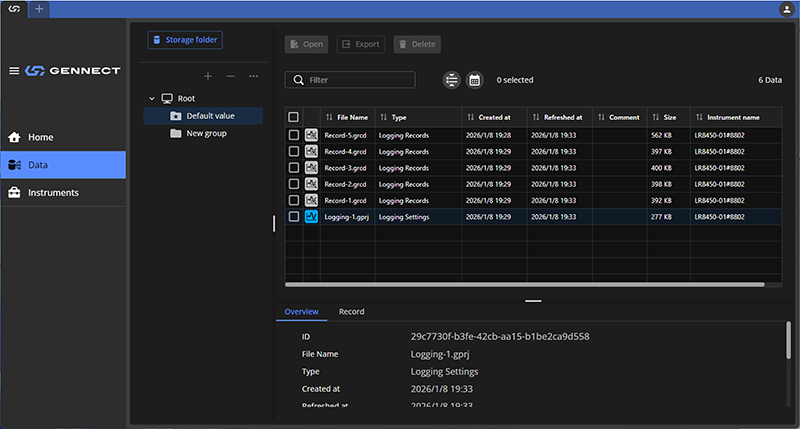Focus the Filter search field
800x429 pixels.
tap(349, 80)
